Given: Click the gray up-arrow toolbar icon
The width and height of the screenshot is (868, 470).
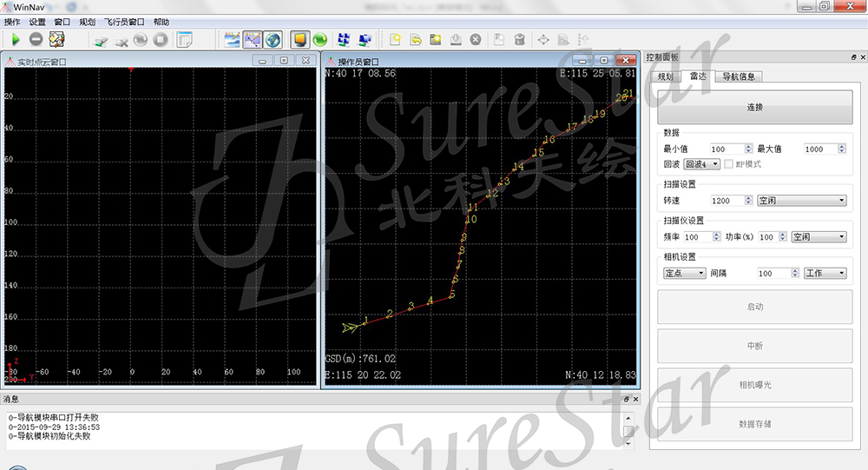Looking at the screenshot, I should pos(583,40).
